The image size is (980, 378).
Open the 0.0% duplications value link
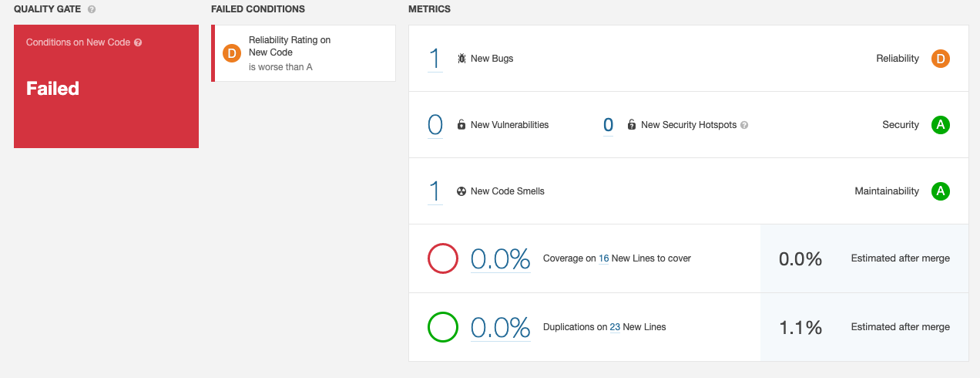tap(500, 327)
